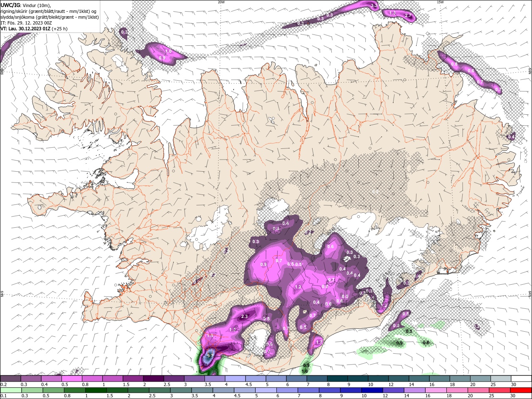
Task: Click the 'UWC/IG: Vindur (10m)' title text
Action: [25, 5]
